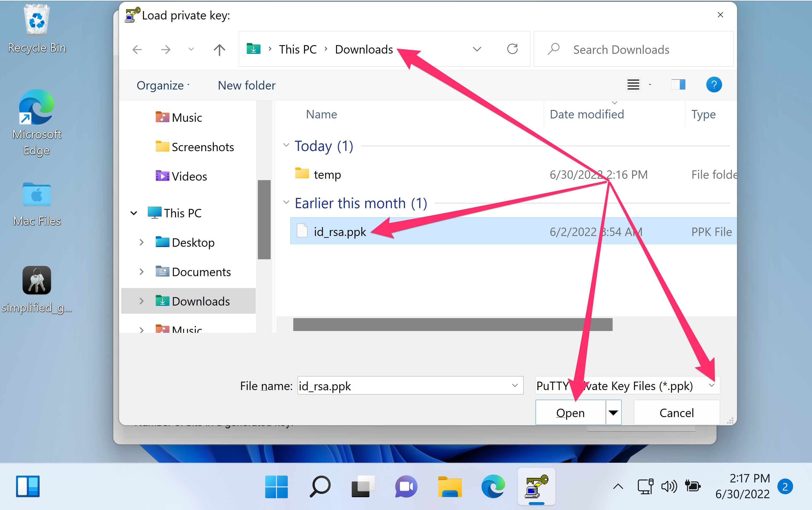This screenshot has height=510, width=812.
Task: Open taskbar Search
Action: [319, 486]
